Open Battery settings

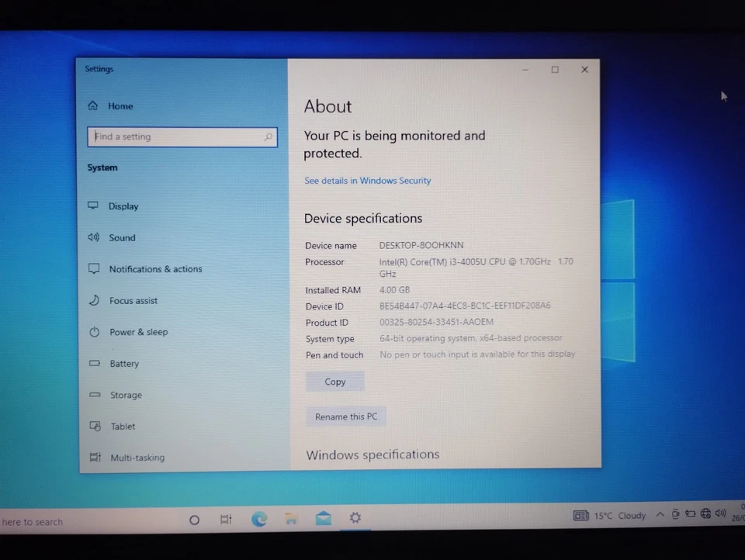click(124, 363)
